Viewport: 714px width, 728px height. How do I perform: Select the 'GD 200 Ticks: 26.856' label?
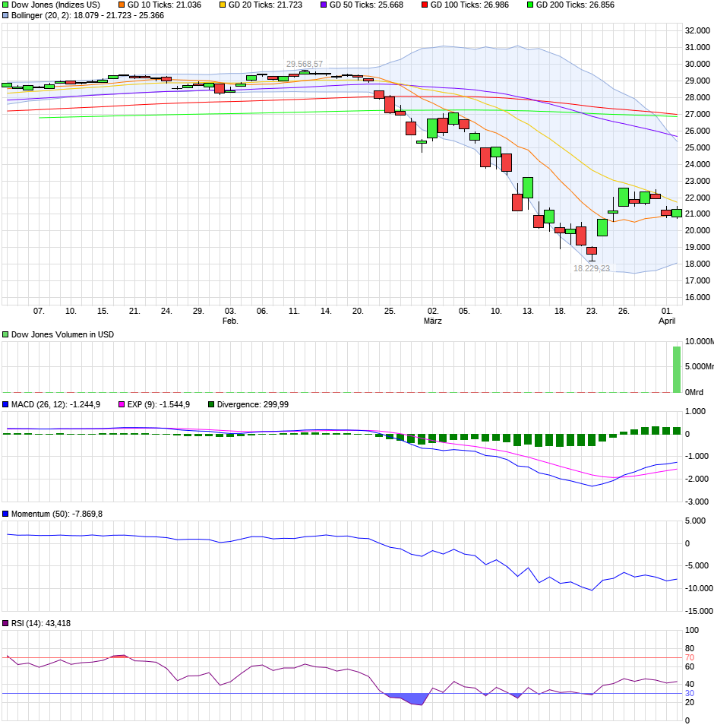pyautogui.click(x=575, y=5)
